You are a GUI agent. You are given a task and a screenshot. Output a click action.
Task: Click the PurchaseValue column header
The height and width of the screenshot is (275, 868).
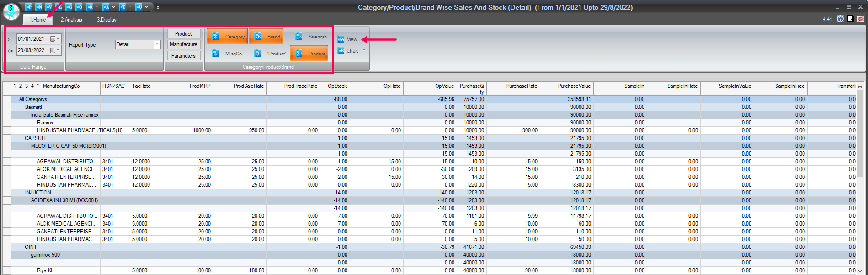567,88
